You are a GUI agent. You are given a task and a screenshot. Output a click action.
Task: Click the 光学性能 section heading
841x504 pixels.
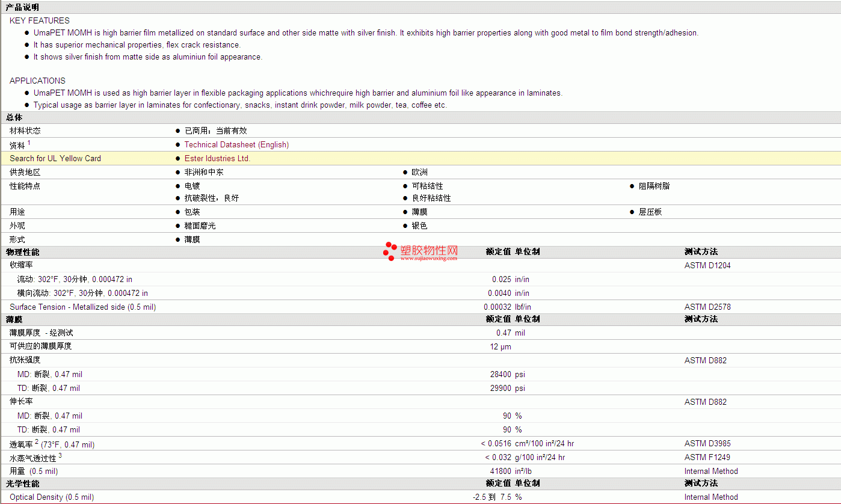(x=22, y=484)
